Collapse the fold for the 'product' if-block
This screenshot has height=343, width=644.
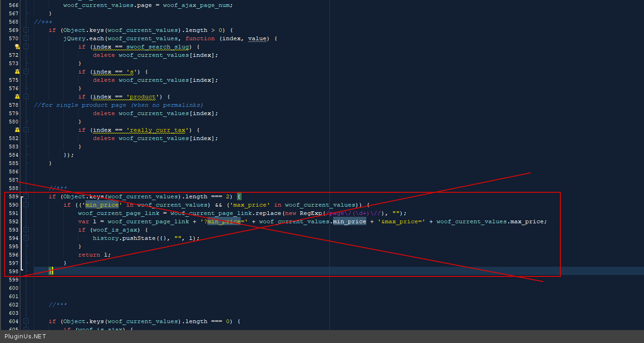(x=26, y=97)
